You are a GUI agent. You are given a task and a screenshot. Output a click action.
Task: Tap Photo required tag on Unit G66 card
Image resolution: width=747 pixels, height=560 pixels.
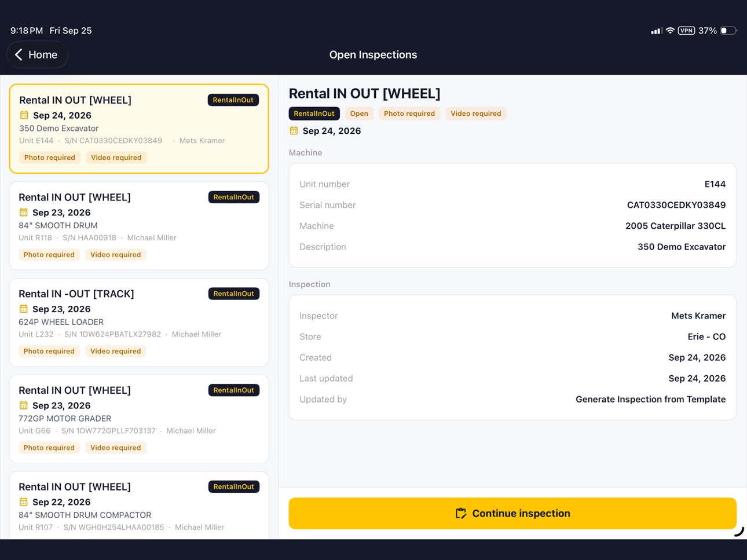[49, 448]
